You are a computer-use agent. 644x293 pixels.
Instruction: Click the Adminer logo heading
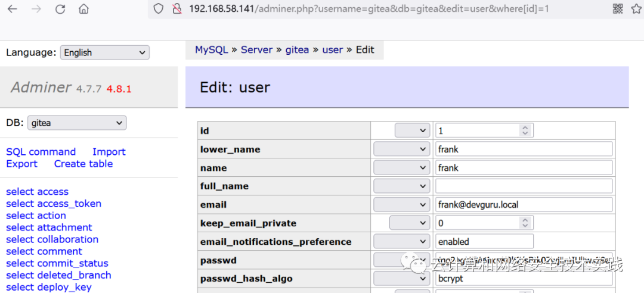(41, 88)
